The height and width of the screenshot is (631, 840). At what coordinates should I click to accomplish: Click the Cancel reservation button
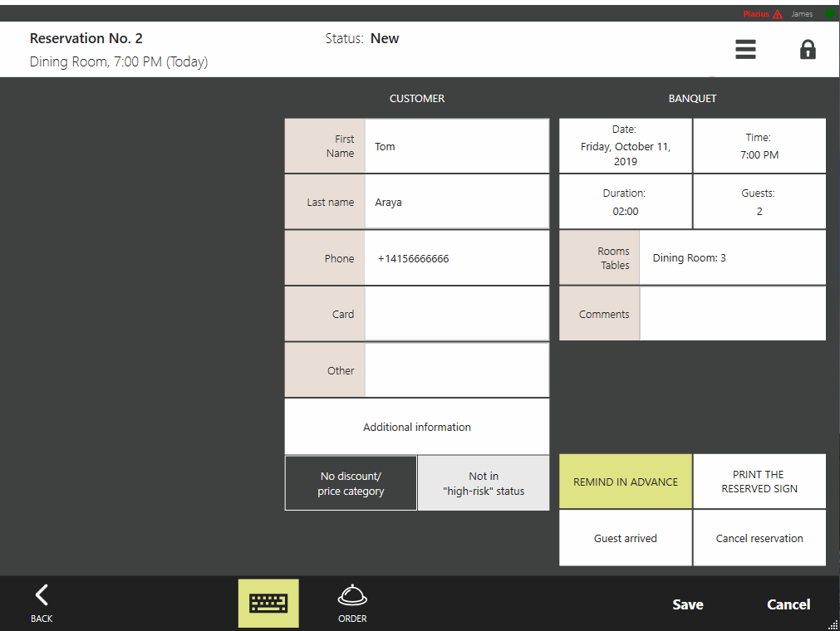click(759, 538)
